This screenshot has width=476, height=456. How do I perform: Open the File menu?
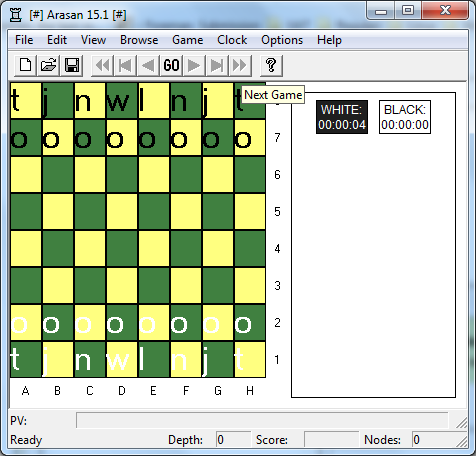point(24,40)
